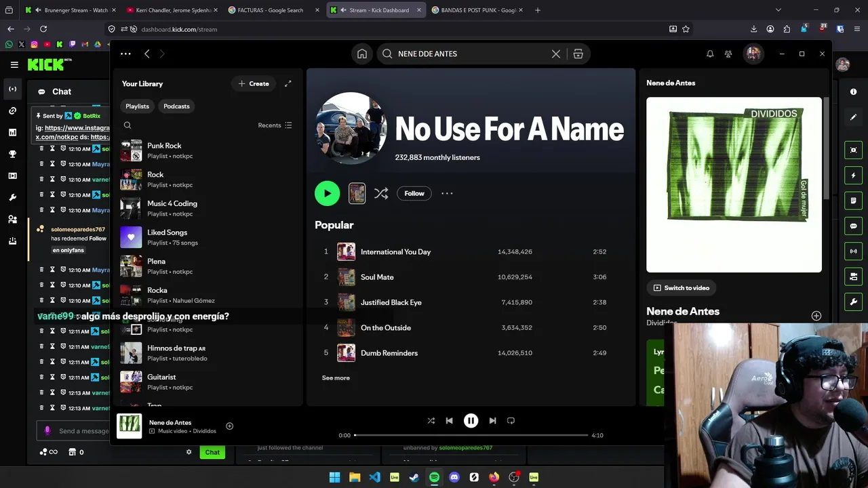The width and height of the screenshot is (868, 488).
Task: Play No Use For A Name artist
Action: (x=327, y=193)
